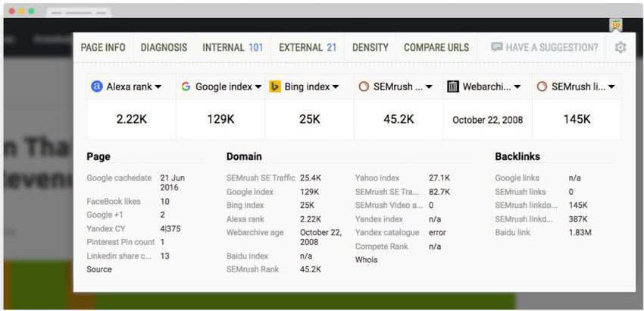The width and height of the screenshot is (644, 311).
Task: Open settings with the gear icon
Action: click(x=621, y=47)
